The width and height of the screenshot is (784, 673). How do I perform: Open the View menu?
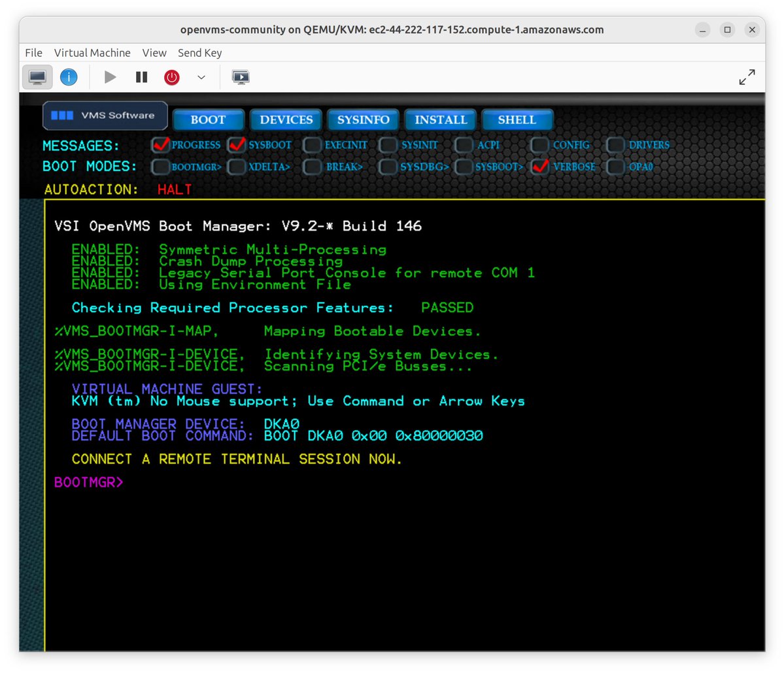(x=154, y=52)
